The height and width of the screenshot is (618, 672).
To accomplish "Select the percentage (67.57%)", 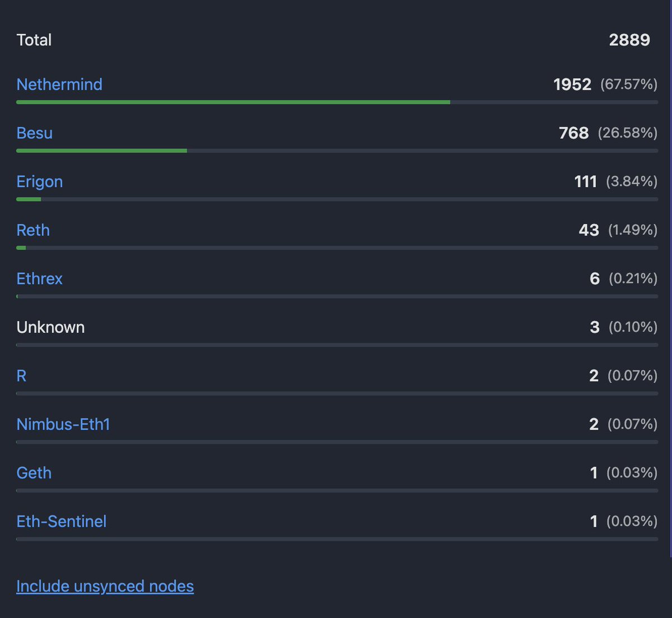I will [629, 85].
